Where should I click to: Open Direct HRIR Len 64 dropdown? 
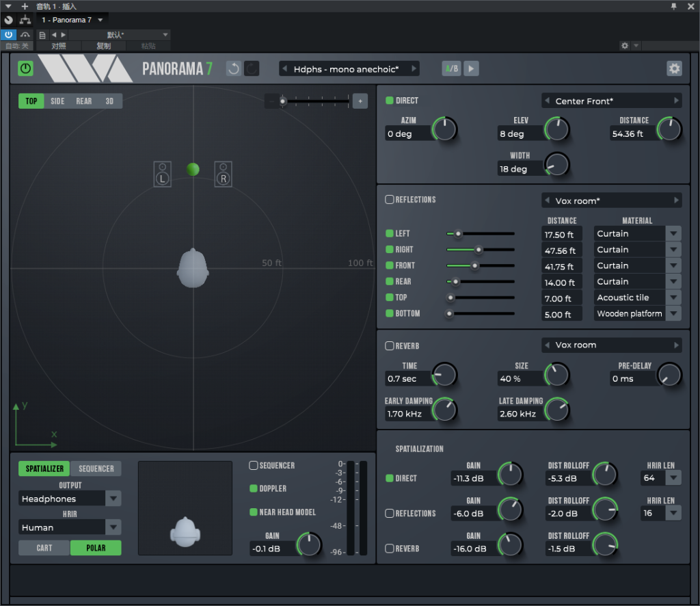tap(661, 478)
